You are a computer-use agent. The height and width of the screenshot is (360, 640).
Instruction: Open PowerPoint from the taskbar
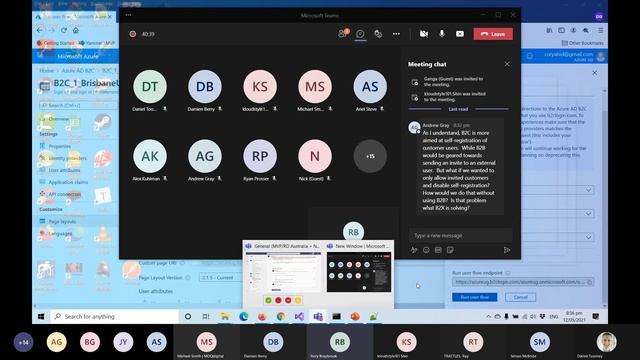[355, 316]
